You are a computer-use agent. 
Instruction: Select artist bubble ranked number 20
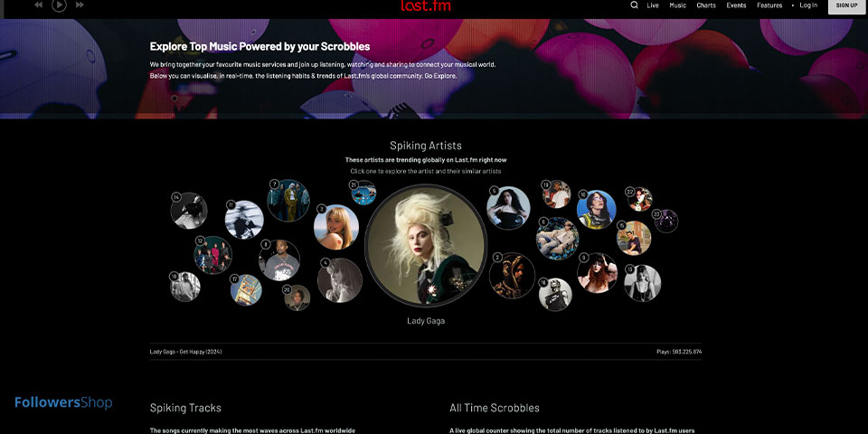pyautogui.click(x=297, y=297)
